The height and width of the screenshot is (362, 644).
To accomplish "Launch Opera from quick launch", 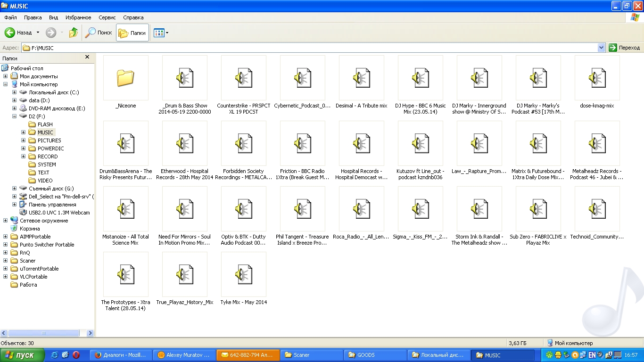I will (76, 355).
